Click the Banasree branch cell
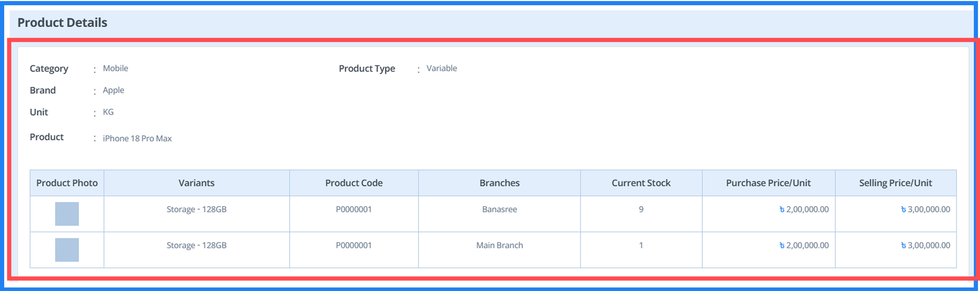 pyautogui.click(x=499, y=209)
